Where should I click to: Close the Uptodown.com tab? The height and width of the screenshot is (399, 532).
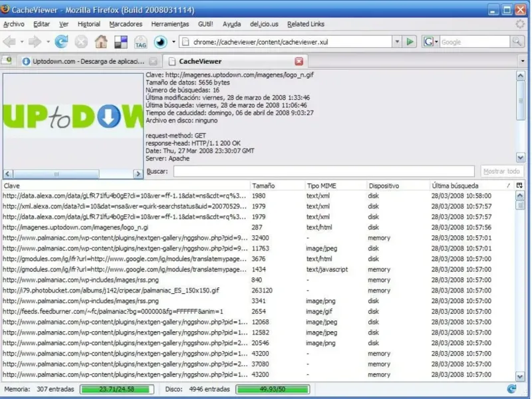pyautogui.click(x=154, y=61)
